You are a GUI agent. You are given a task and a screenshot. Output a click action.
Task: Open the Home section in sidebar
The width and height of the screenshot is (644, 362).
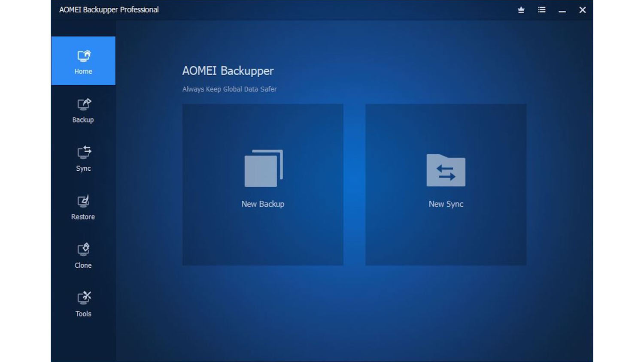tap(83, 61)
